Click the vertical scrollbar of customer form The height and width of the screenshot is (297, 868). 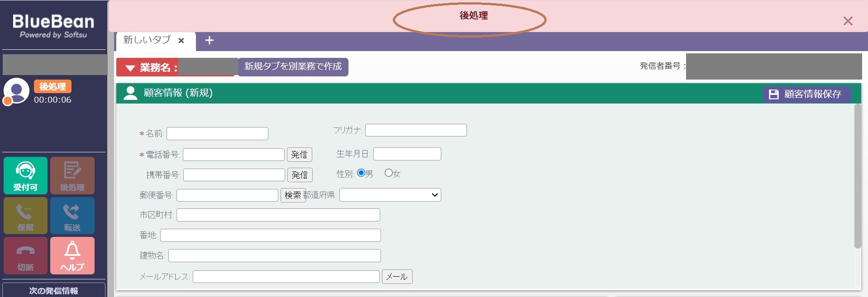tap(857, 176)
